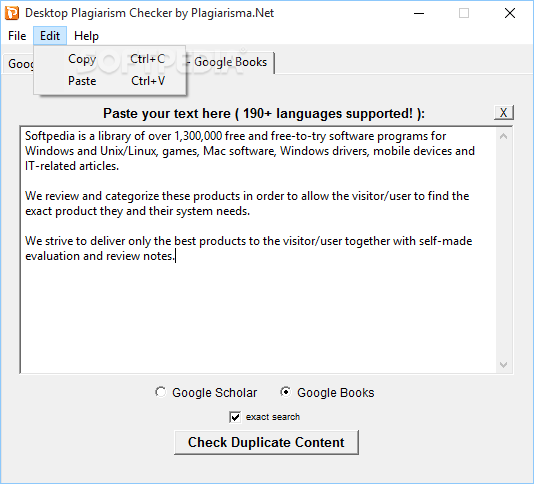Choose Copy from the Edit menu
The image size is (534, 484).
click(x=110, y=59)
